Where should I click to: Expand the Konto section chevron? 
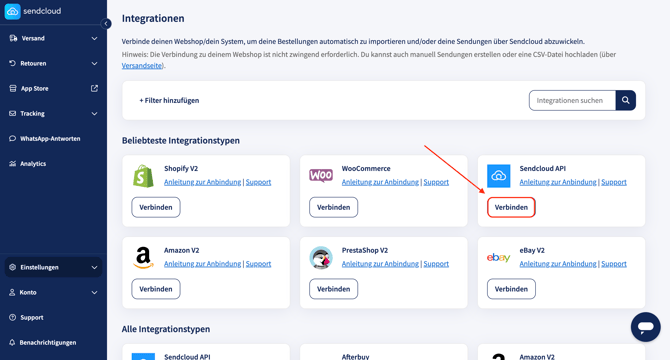[x=94, y=293]
